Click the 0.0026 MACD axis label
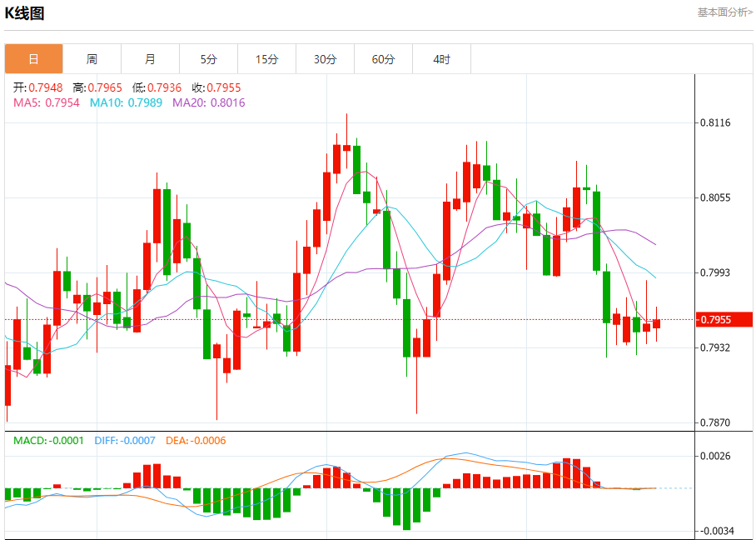This screenshot has width=756, height=540. pyautogui.click(x=715, y=456)
